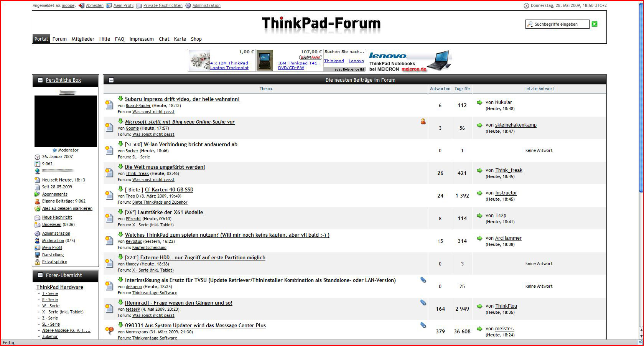This screenshot has height=346, width=644.
Task: Collapse the Foren-Übersicht panel
Action: (40, 275)
